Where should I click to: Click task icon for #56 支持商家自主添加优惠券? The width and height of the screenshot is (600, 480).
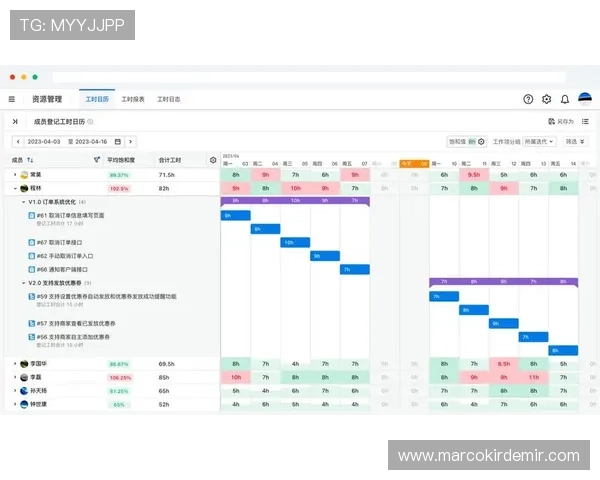pos(32,337)
